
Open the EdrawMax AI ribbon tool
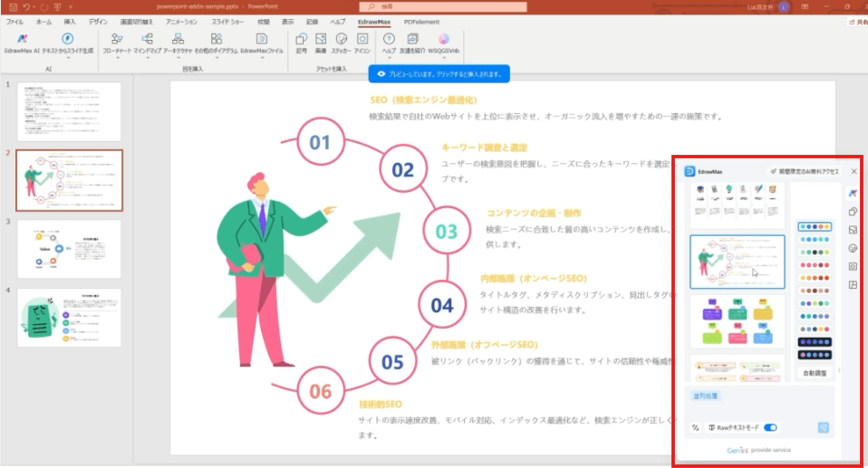pos(22,43)
